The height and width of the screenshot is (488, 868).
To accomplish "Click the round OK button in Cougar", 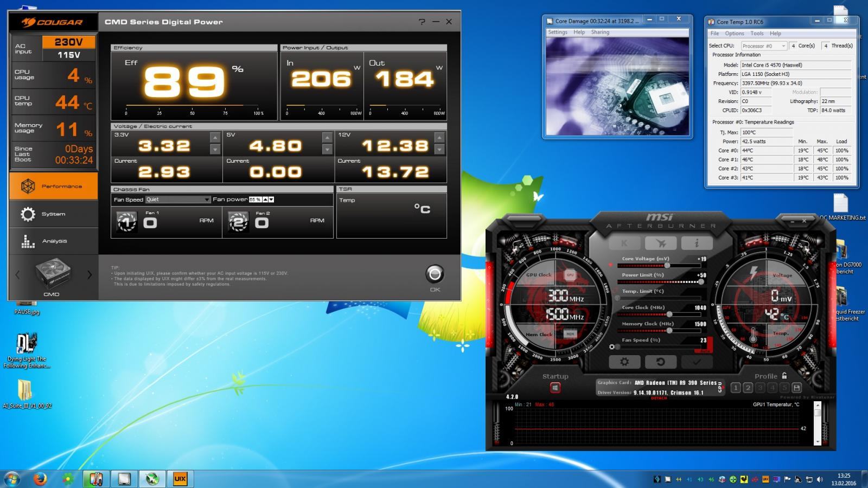I will (435, 274).
